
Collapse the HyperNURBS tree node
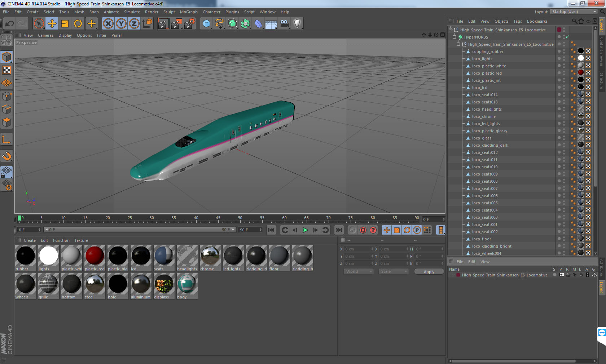click(454, 37)
